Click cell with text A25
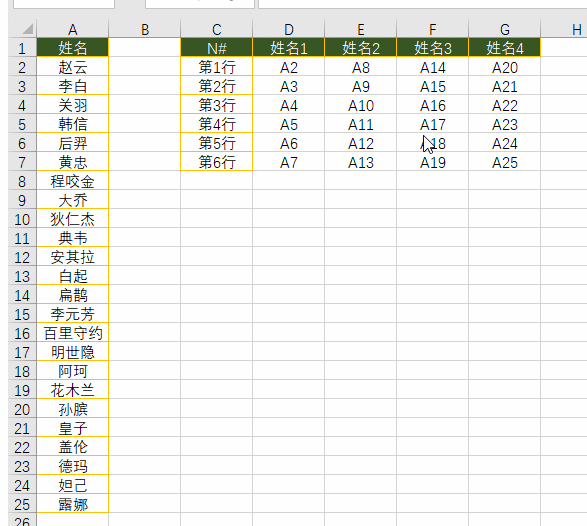The image size is (587, 526). (504, 162)
